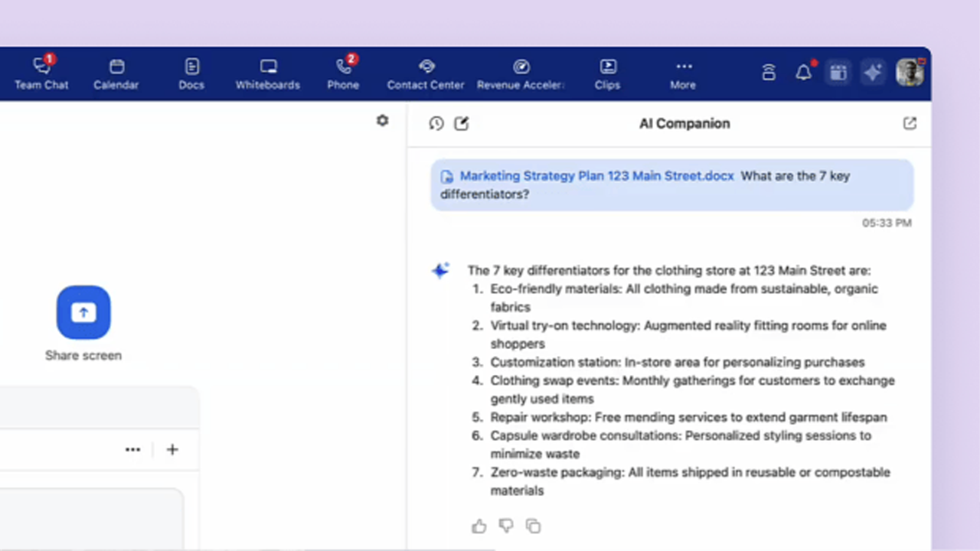980x551 pixels.
Task: Open the Docs section
Action: 191,73
